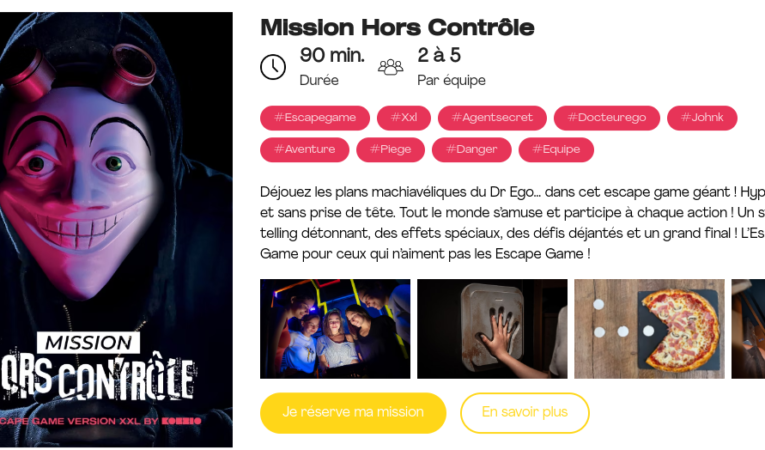Open the #Docteurego tag
Image resolution: width=765 pixels, height=450 pixels.
[606, 118]
